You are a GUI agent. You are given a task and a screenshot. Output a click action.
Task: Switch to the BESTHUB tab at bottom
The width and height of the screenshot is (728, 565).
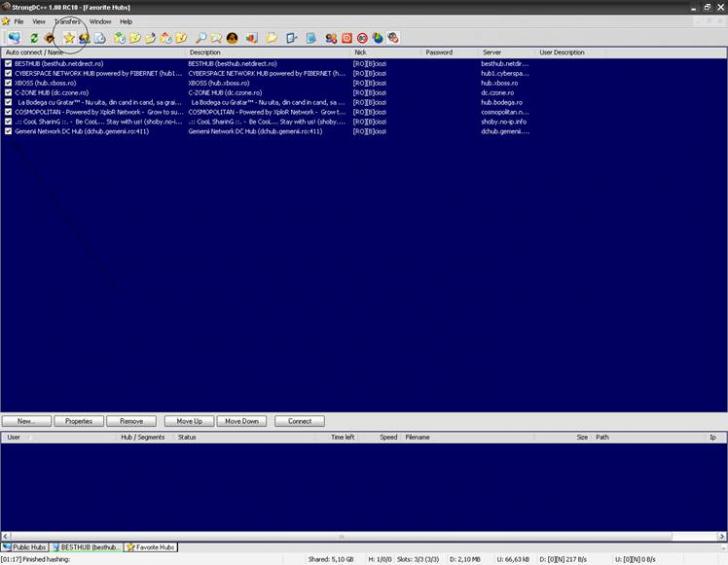tap(87, 547)
